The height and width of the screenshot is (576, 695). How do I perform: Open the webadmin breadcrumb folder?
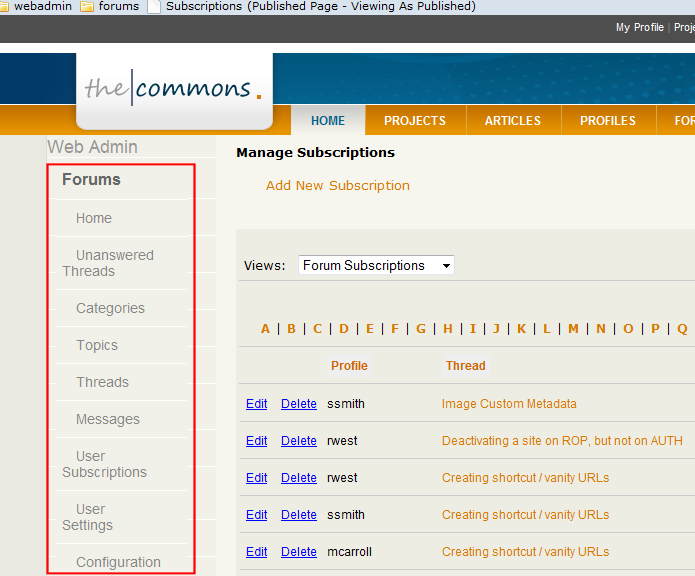[43, 6]
